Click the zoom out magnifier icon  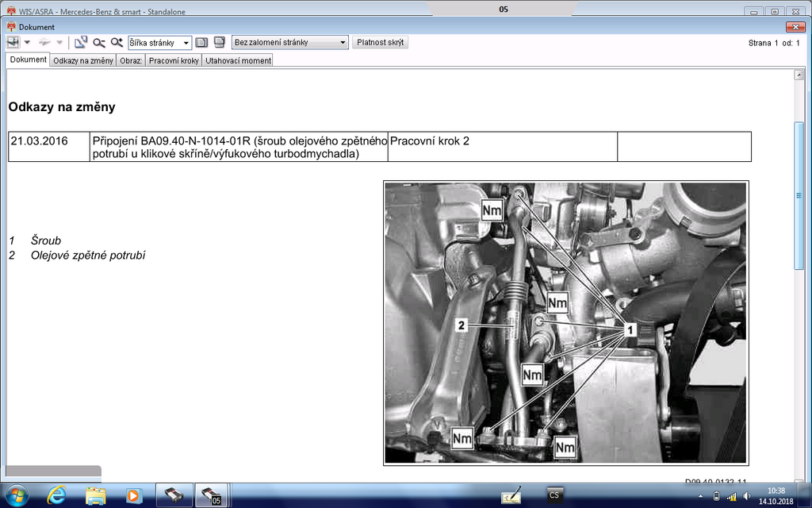point(99,43)
